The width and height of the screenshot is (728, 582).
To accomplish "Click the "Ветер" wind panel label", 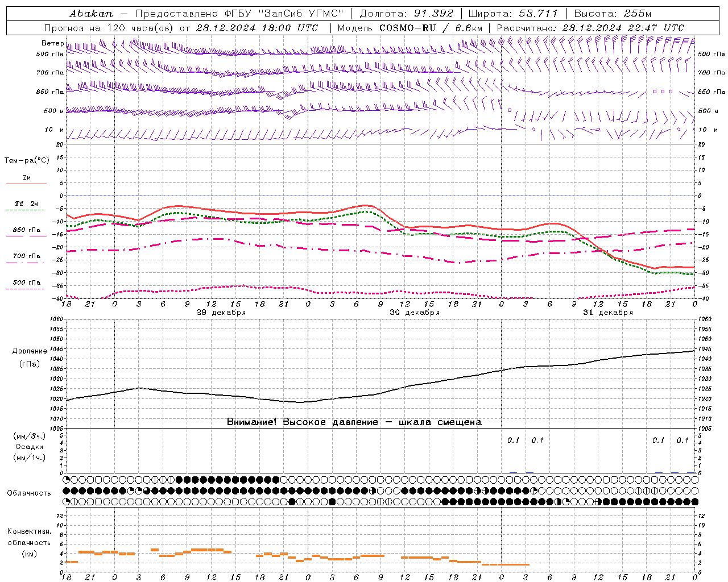I will pyautogui.click(x=52, y=43).
